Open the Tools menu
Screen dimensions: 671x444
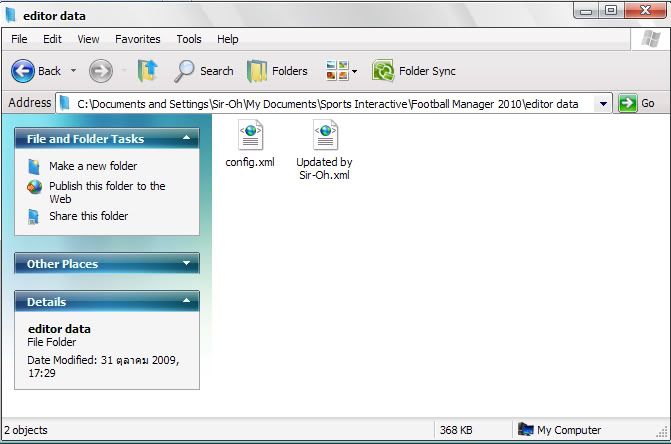(189, 39)
